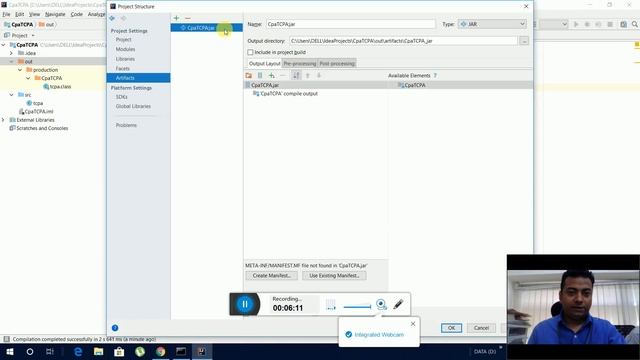Open the Navigate menu
Viewport: 640px width, 360px height.
55,14
